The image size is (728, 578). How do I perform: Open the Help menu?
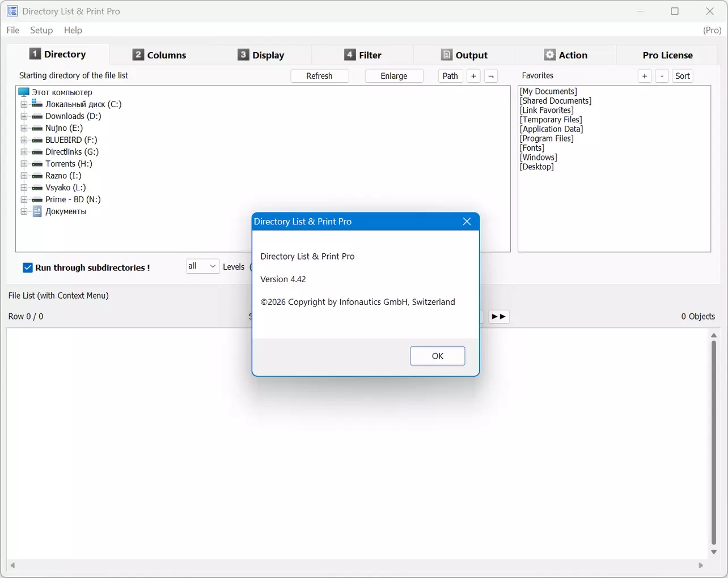pyautogui.click(x=73, y=30)
